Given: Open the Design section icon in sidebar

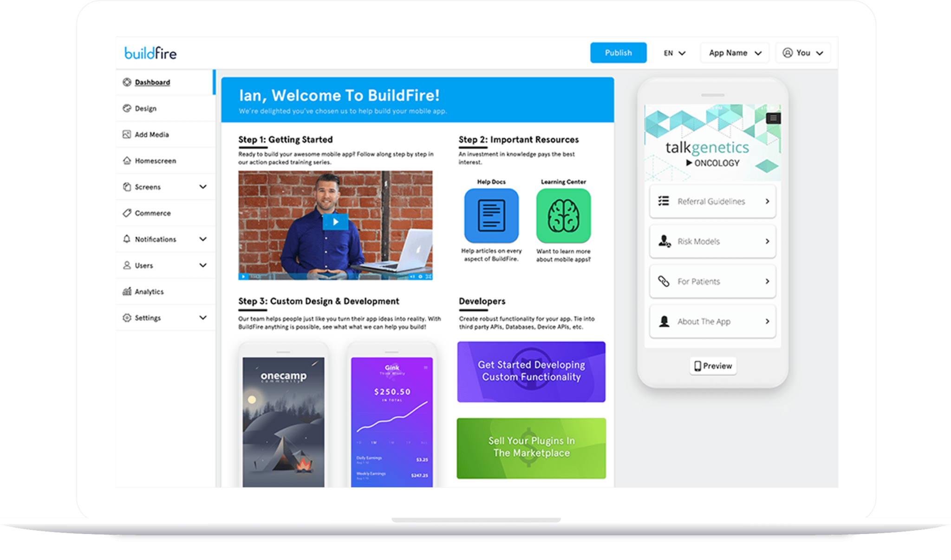Looking at the screenshot, I should click(127, 108).
